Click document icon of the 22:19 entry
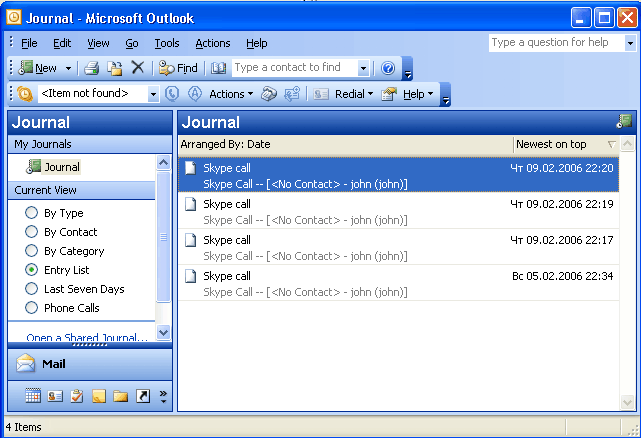 pos(190,204)
